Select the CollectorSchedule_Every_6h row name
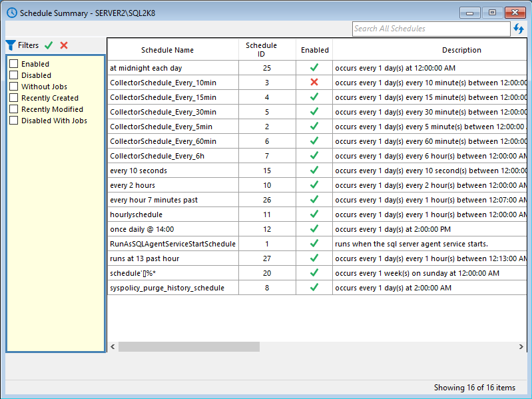 point(157,156)
